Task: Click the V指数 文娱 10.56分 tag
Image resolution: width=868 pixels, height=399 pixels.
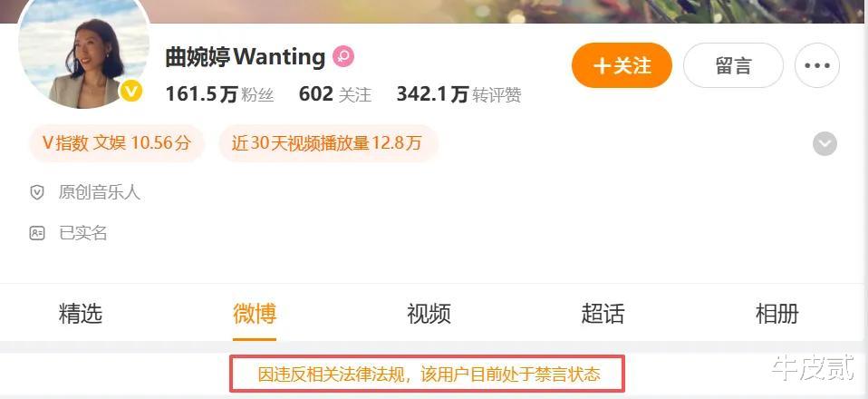Action: (x=117, y=143)
